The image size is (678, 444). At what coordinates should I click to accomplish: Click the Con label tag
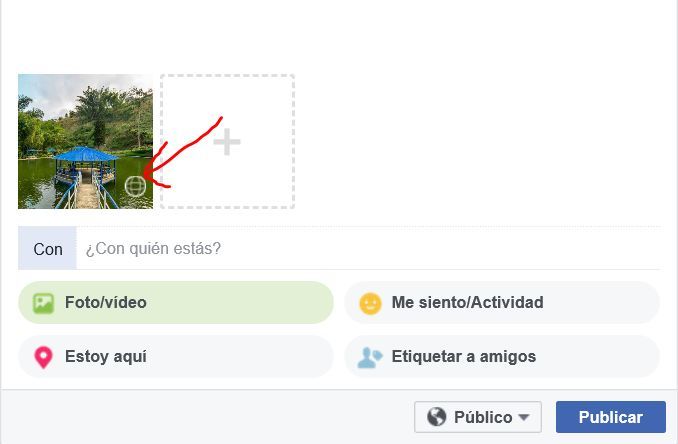[x=48, y=249]
